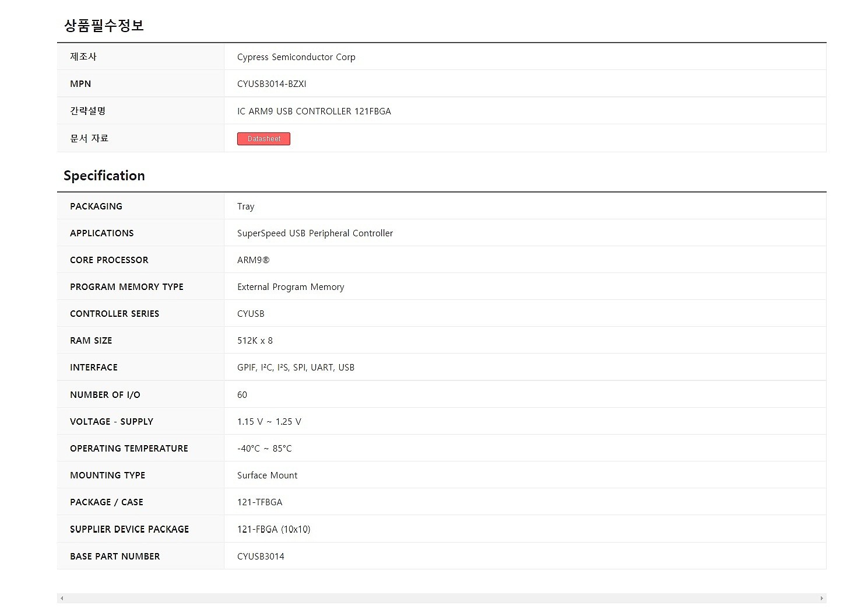Select the voltage value 1.15 V ~ 1.25 V

click(269, 422)
